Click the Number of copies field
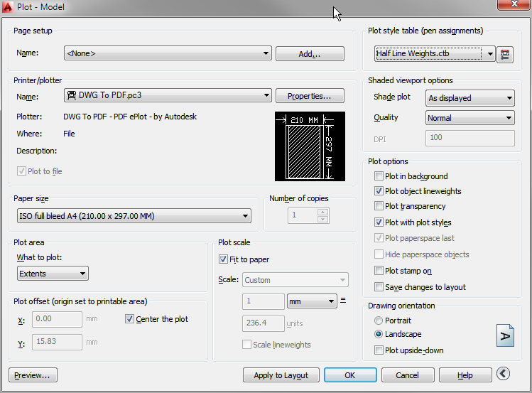The image size is (532, 393). 303,215
